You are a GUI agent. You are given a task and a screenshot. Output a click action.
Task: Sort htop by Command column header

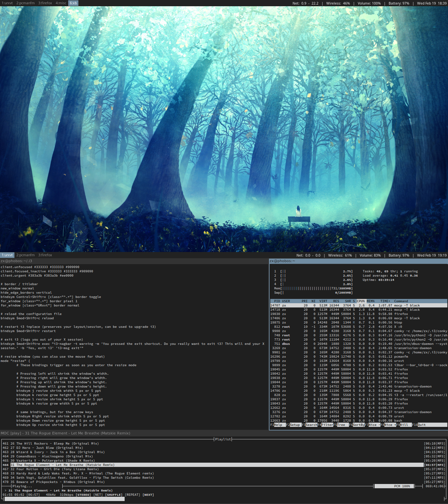401,301
